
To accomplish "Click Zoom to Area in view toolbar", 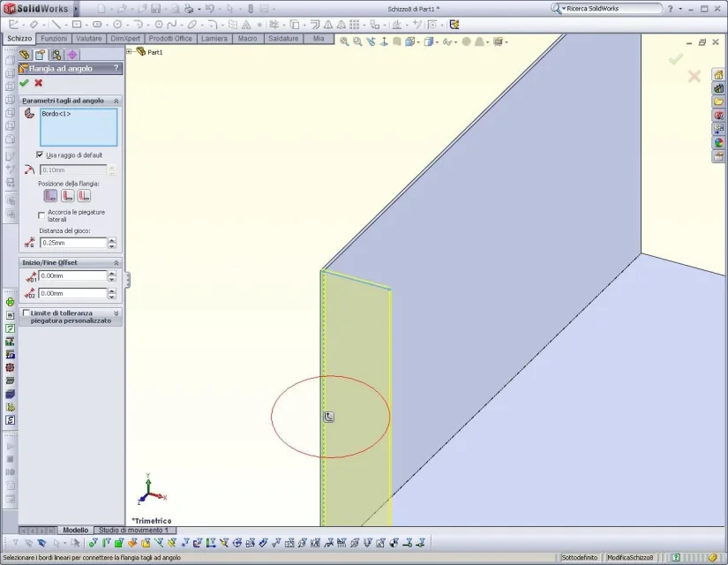I will tap(357, 41).
